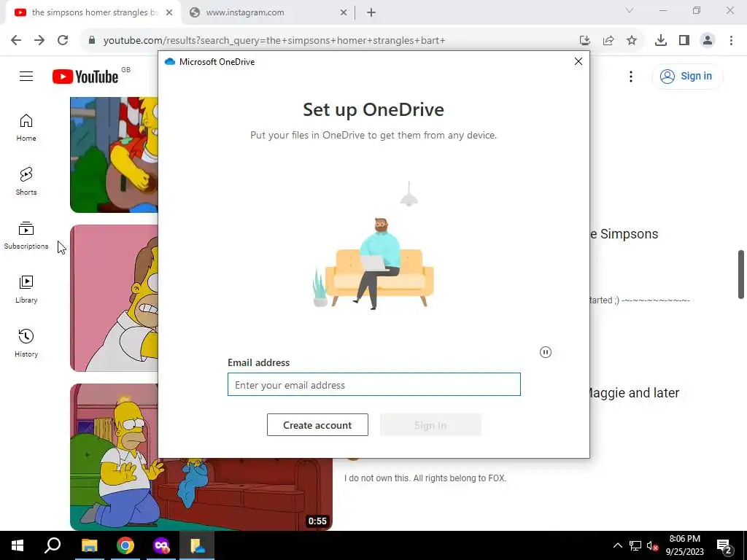
Task: Click OneDrive setup icon in taskbar
Action: pos(197,545)
